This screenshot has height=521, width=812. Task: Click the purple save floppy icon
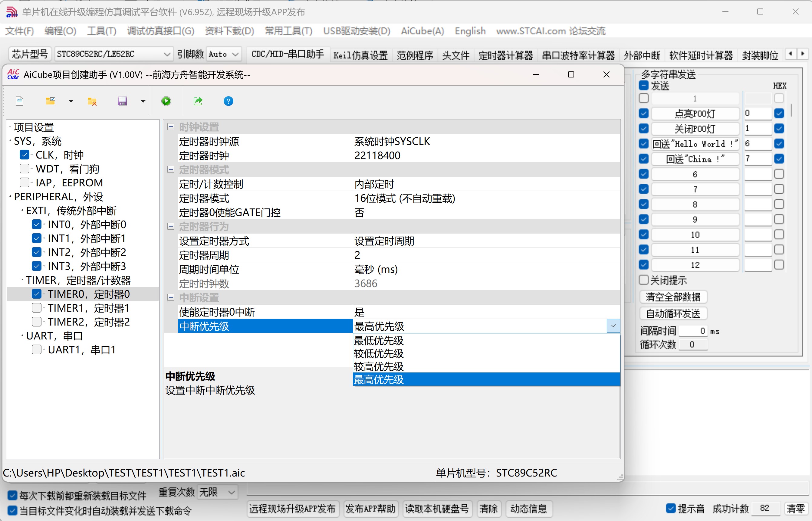click(x=123, y=101)
